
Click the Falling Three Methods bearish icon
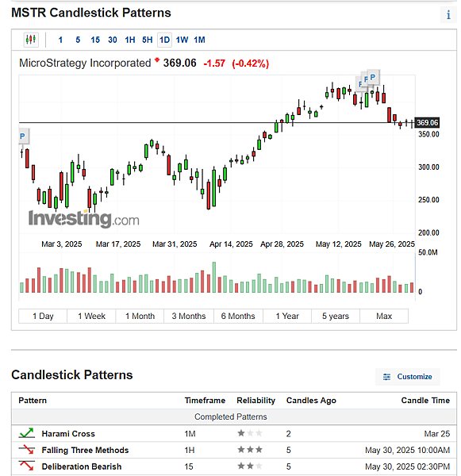27,450
